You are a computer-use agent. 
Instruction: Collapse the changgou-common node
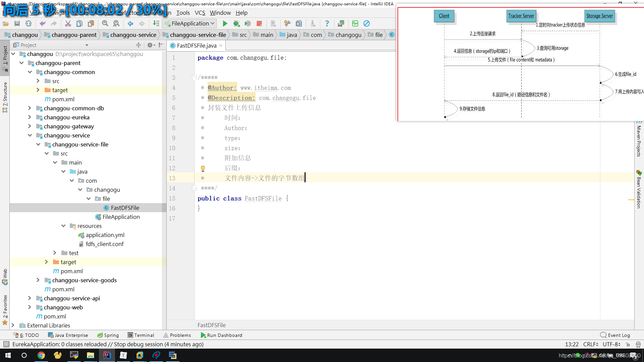(x=30, y=72)
